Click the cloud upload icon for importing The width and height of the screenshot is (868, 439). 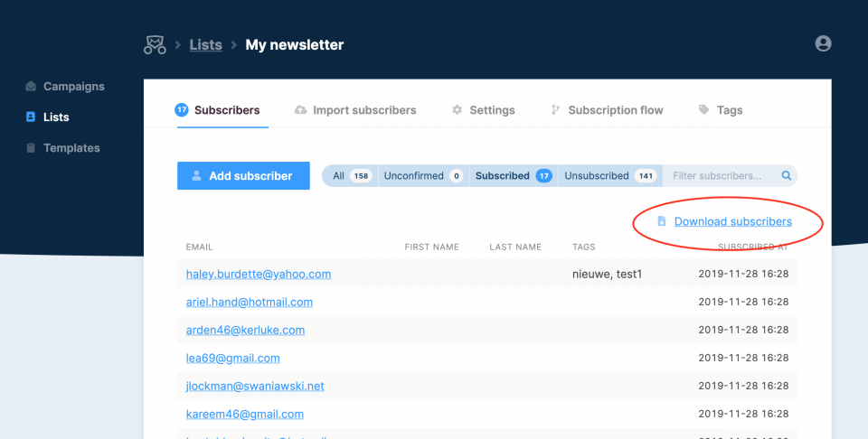tap(300, 110)
